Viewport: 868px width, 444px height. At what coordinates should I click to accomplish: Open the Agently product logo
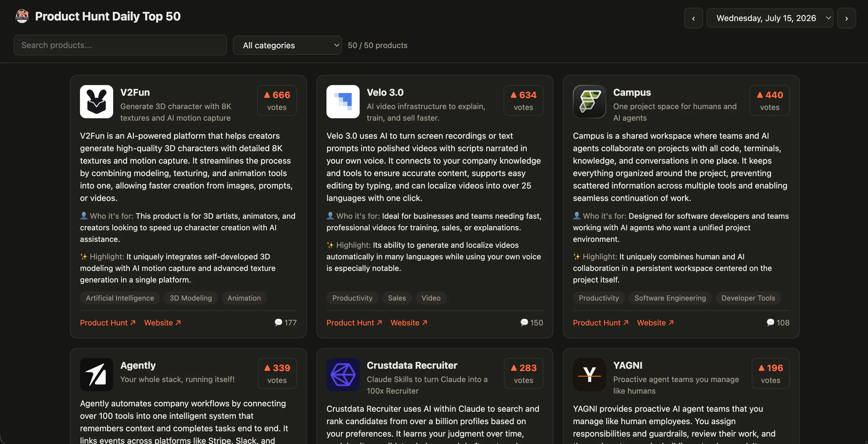(96, 375)
